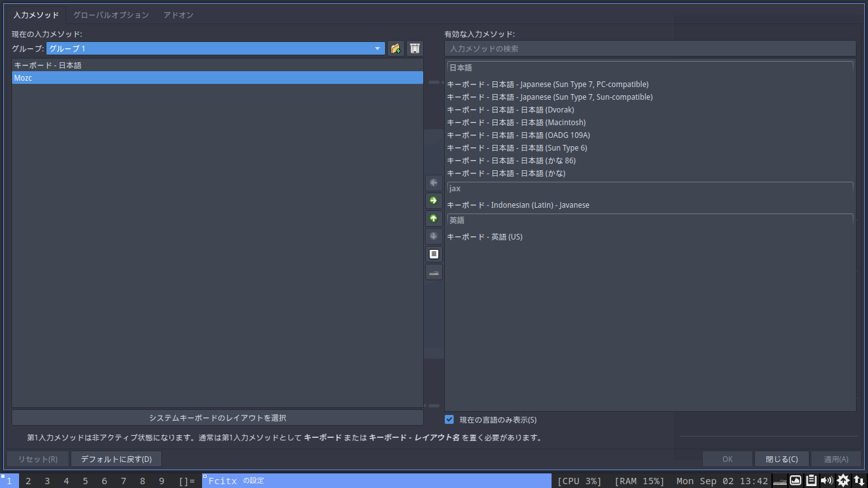Image resolution: width=868 pixels, height=488 pixels.
Task: Switch to workspace 1
Action: tap(9, 481)
